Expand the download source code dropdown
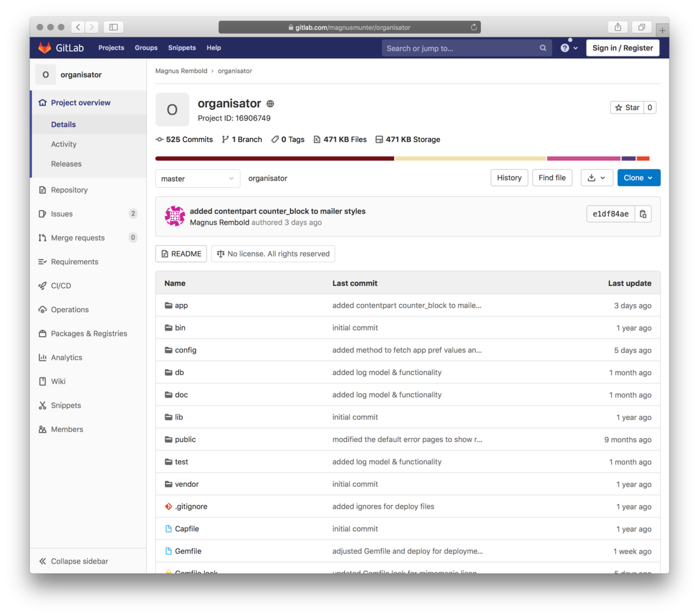This screenshot has height=616, width=699. pyautogui.click(x=596, y=178)
